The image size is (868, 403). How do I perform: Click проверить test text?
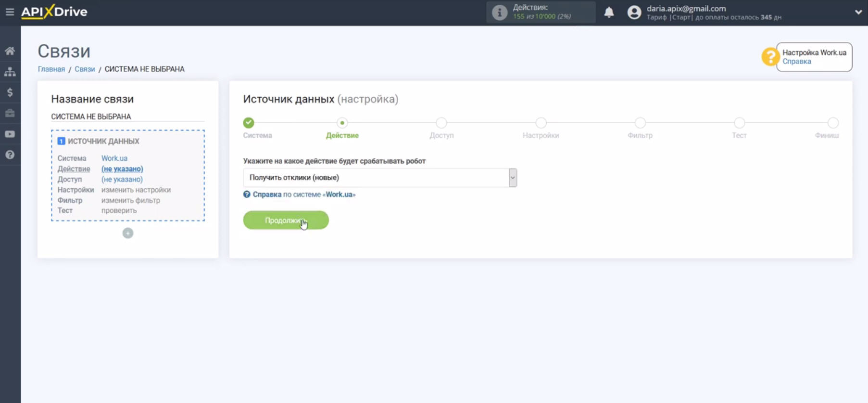coord(119,210)
